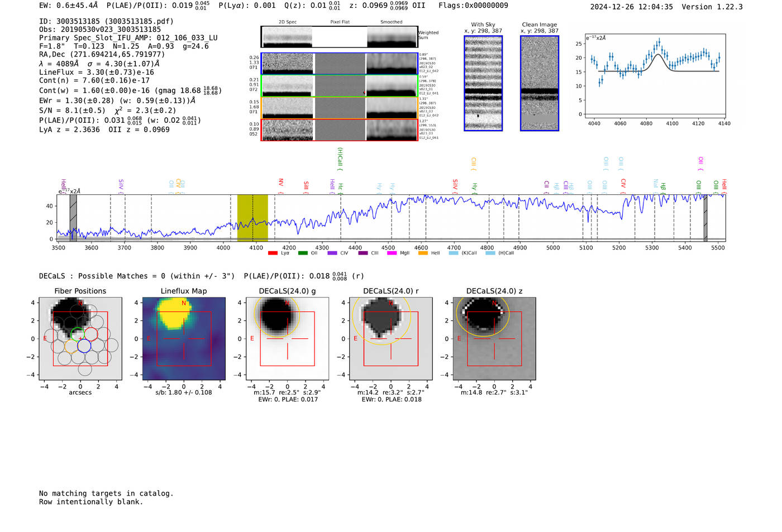Click the Flags:0x00000009 header text

(x=473, y=6)
